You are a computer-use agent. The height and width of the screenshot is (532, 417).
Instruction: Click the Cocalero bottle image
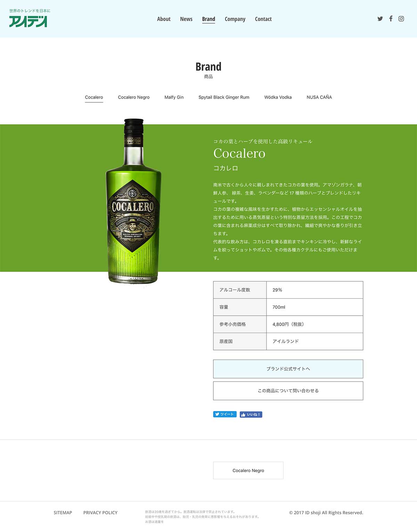[133, 201]
